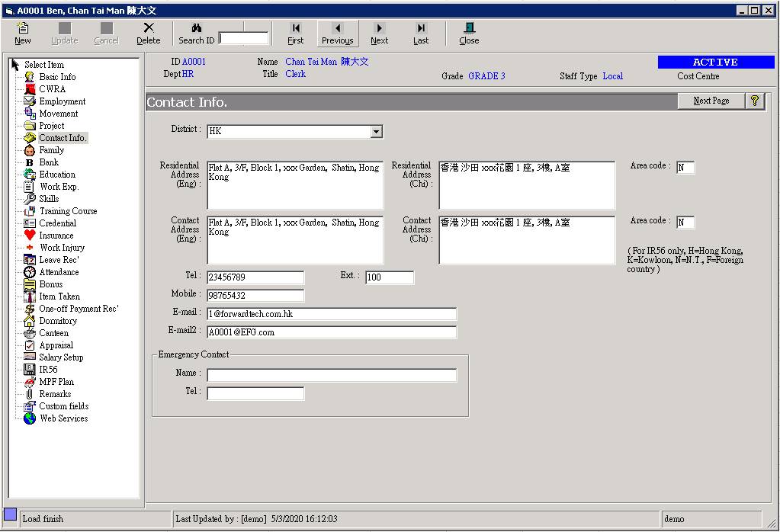Screen dimensions: 780x532
Task: Click the E-mail2 field
Action: [332, 332]
